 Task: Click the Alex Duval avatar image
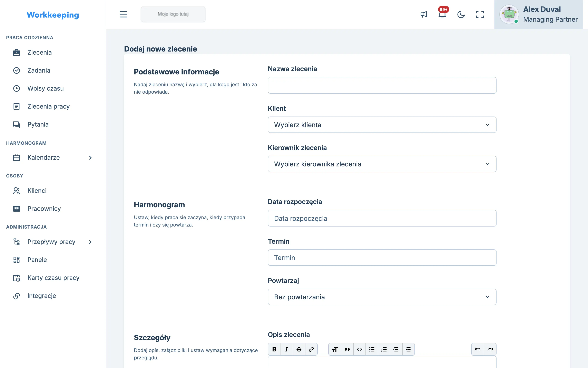[509, 14]
